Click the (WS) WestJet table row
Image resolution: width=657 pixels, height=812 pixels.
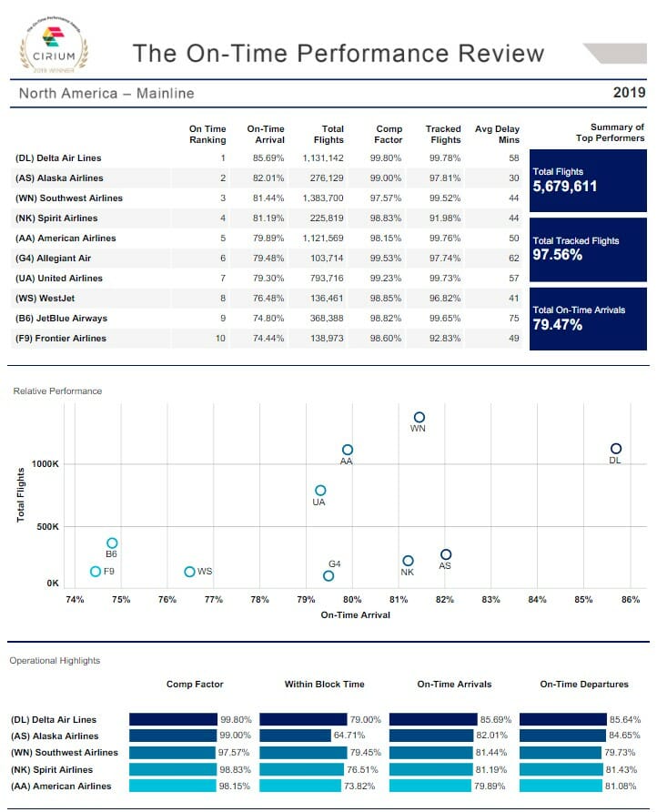point(266,299)
